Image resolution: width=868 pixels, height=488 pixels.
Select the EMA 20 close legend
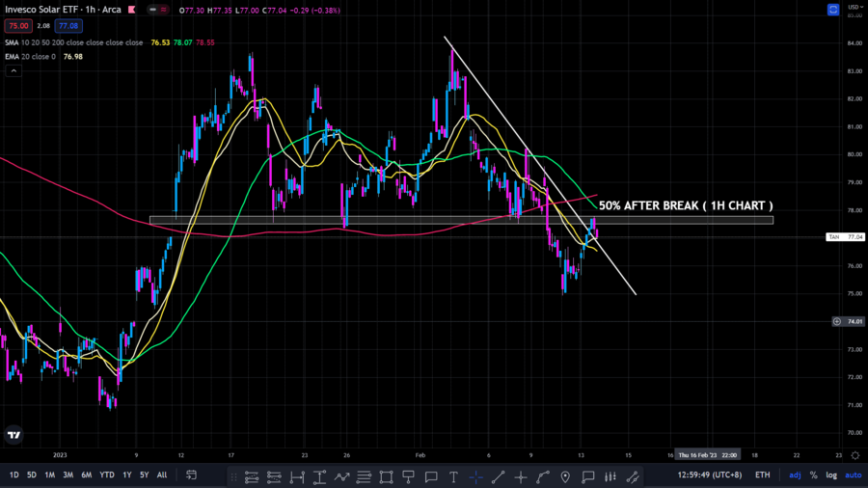click(x=31, y=57)
